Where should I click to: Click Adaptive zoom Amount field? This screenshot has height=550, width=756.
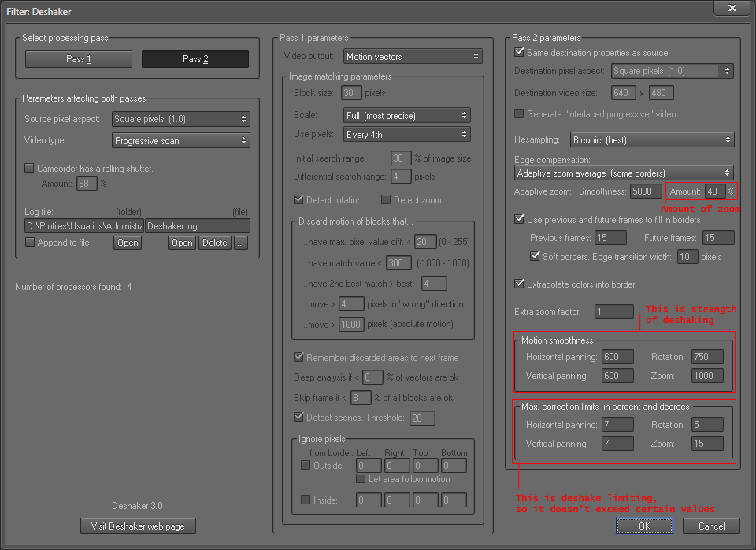[x=715, y=191]
